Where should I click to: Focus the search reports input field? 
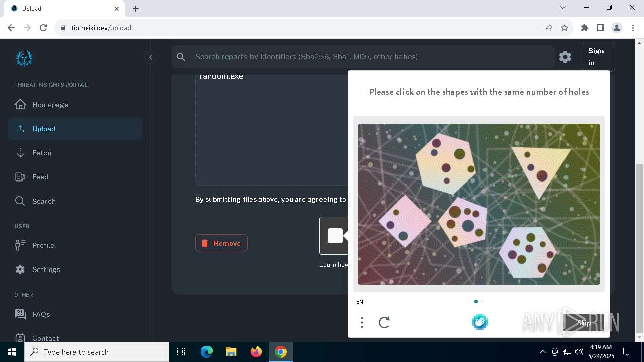tap(372, 57)
